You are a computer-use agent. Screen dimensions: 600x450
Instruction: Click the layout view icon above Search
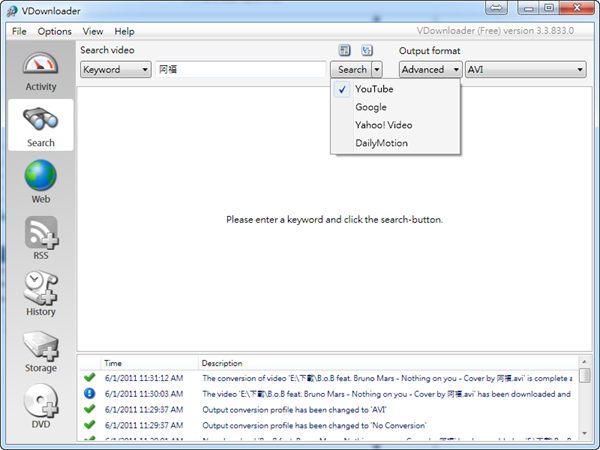(344, 50)
